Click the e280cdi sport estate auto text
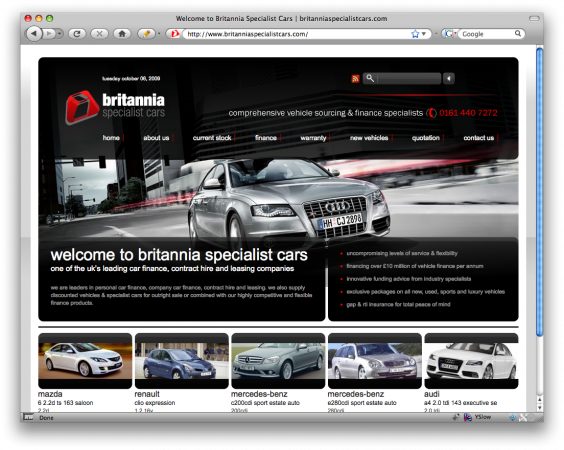This screenshot has height=450, width=564. point(362,403)
